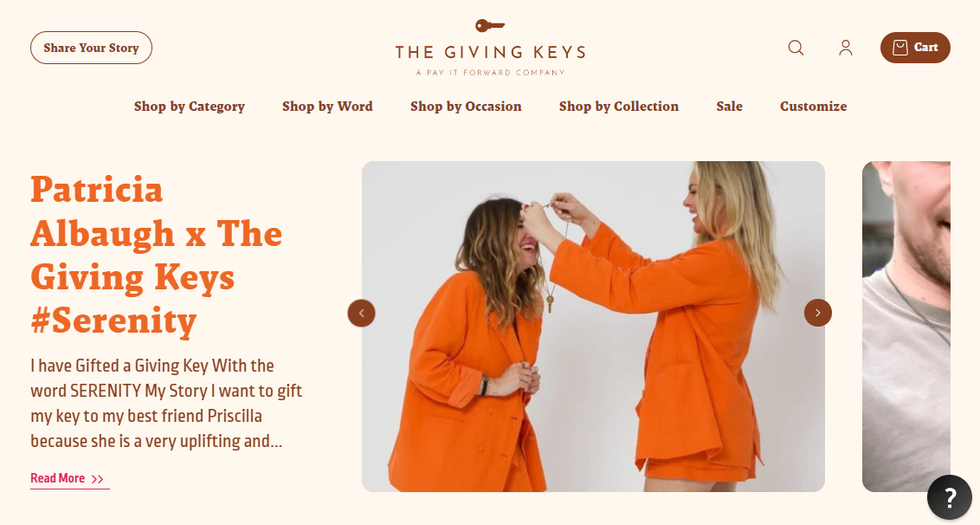Image resolution: width=980 pixels, height=525 pixels.
Task: Open the orange suits story photo
Action: click(593, 327)
